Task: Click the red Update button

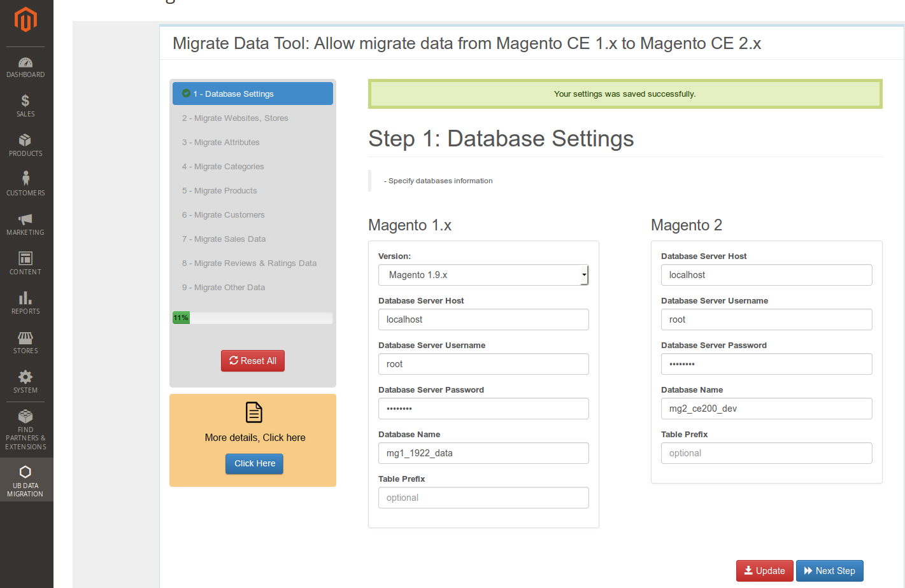Action: [x=764, y=571]
